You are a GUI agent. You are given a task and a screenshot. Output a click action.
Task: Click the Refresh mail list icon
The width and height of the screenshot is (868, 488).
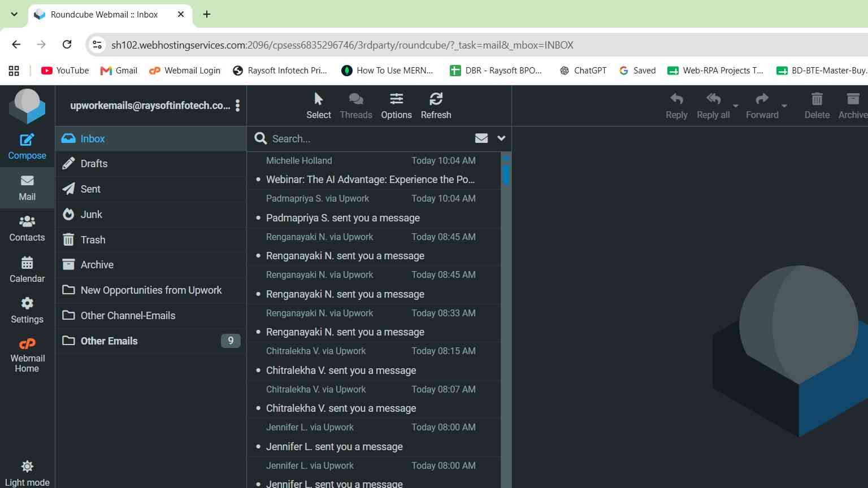pyautogui.click(x=436, y=106)
